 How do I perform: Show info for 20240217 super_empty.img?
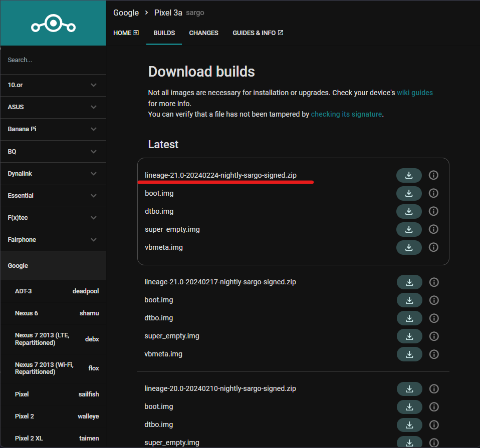click(434, 336)
